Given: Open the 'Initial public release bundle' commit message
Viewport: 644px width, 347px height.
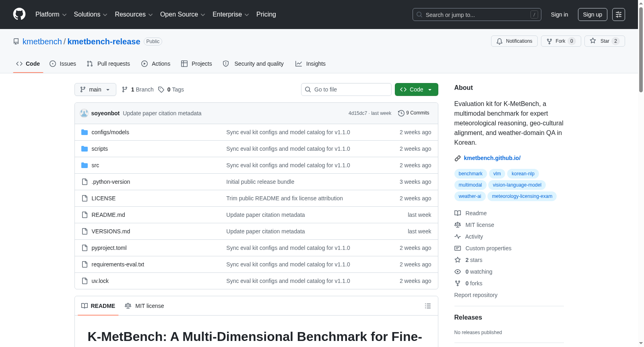Looking at the screenshot, I should tap(260, 182).
